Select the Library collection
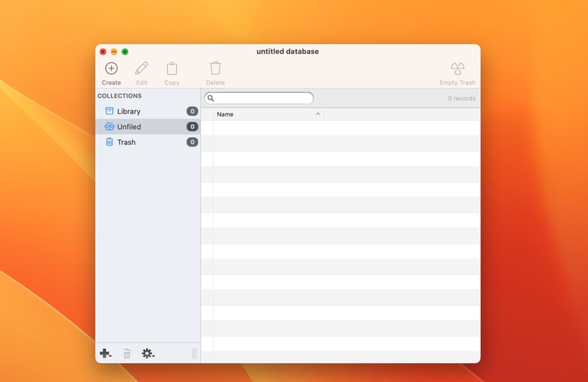The height and width of the screenshot is (382, 588). coord(129,111)
